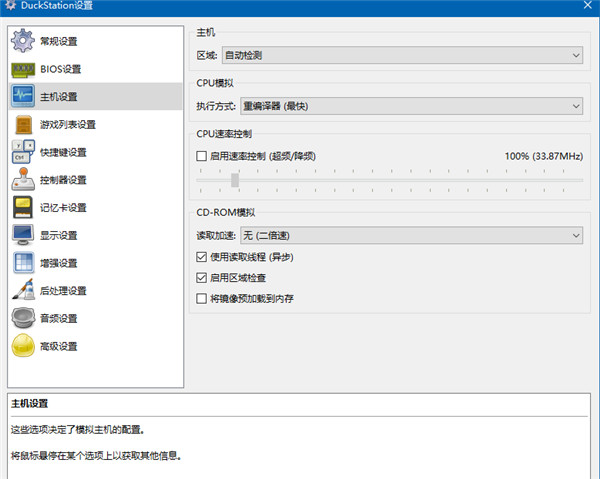Open the 区域 自动检测 dropdown
The image size is (600, 479).
point(402,55)
